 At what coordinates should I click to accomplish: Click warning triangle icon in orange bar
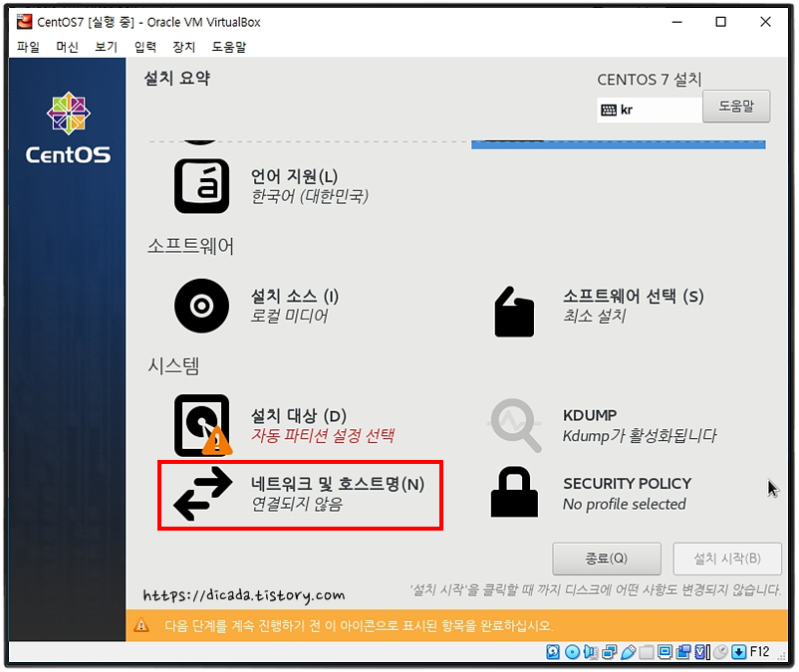[x=141, y=625]
